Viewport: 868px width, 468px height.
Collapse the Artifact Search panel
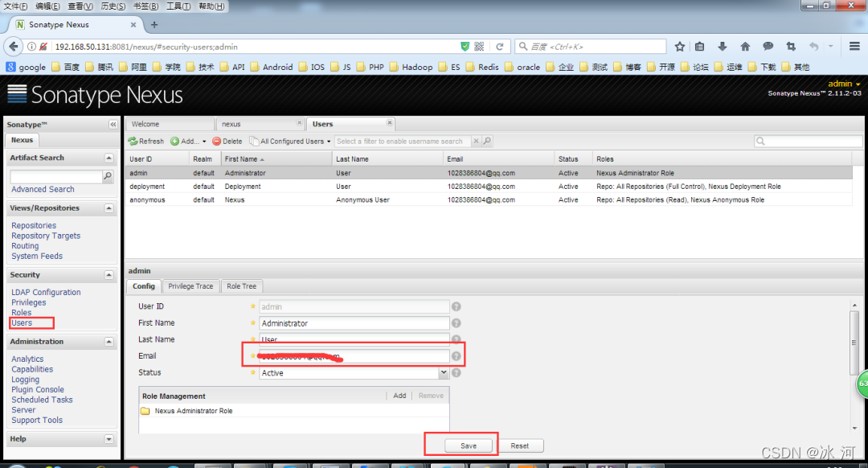pos(109,158)
